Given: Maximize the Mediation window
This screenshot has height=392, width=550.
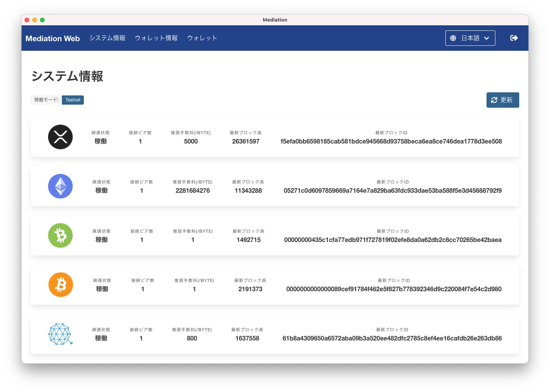Looking at the screenshot, I should pyautogui.click(x=42, y=20).
